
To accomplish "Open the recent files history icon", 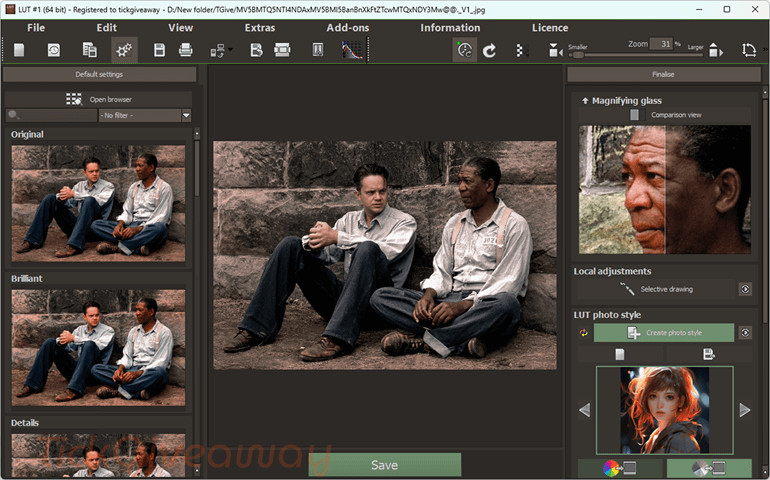I will click(x=54, y=50).
